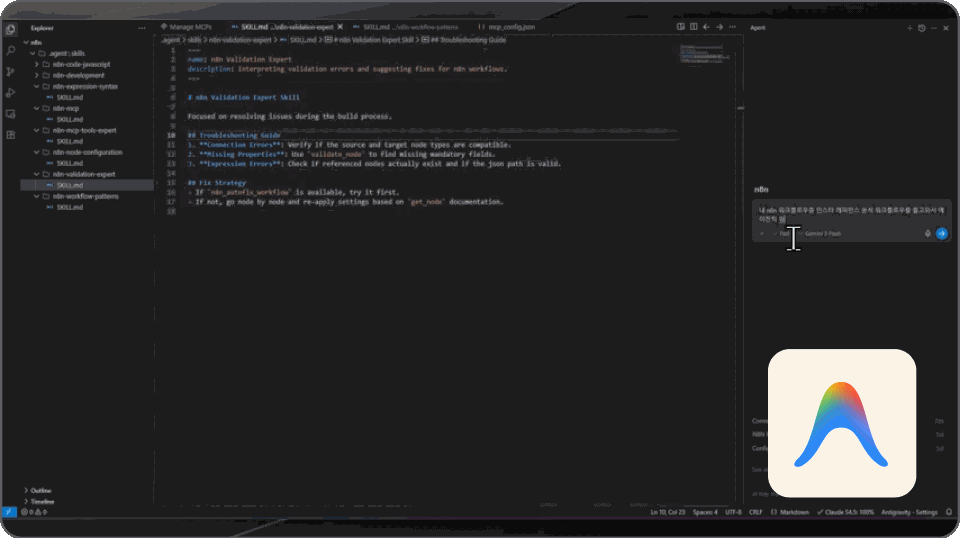
Task: Click the open preview icon in editor toolbar
Action: pos(680,27)
